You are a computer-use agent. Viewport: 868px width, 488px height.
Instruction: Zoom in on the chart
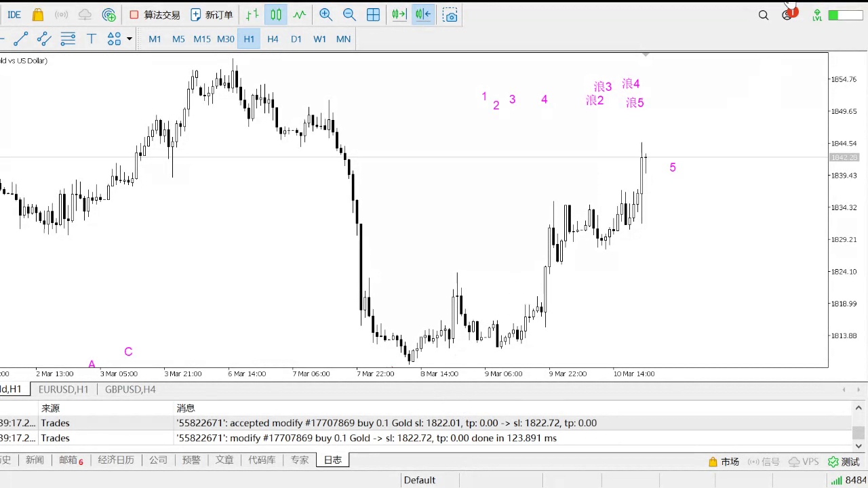(x=325, y=15)
